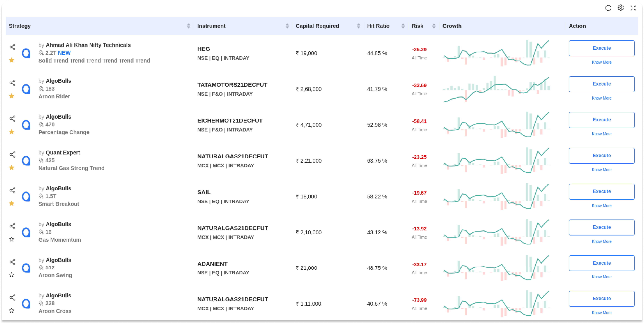Click logo beside Gas Momemtum strategy
The height and width of the screenshot is (336, 644).
pyautogui.click(x=26, y=232)
